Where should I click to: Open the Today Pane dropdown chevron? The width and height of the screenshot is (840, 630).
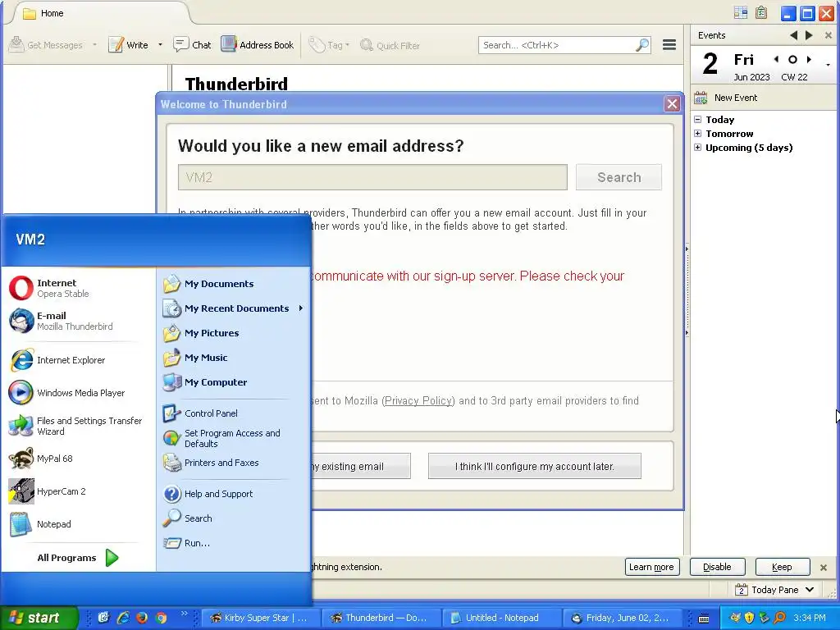[810, 590]
